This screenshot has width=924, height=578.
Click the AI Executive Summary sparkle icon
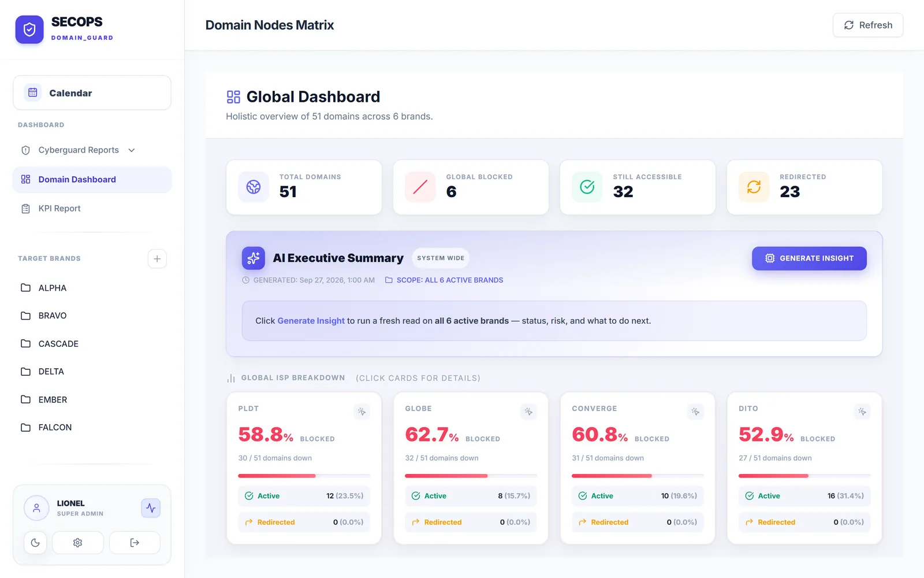(x=254, y=258)
